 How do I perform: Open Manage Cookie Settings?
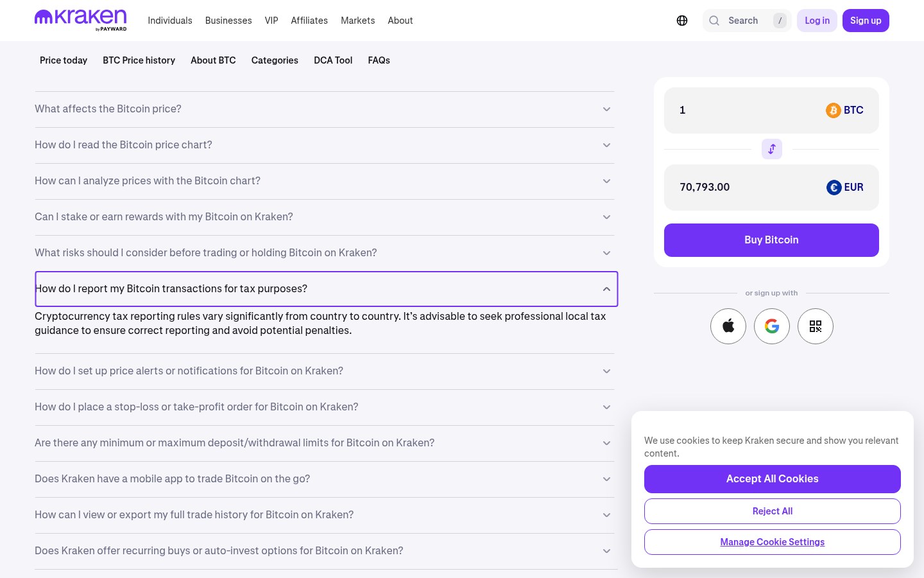point(773,542)
